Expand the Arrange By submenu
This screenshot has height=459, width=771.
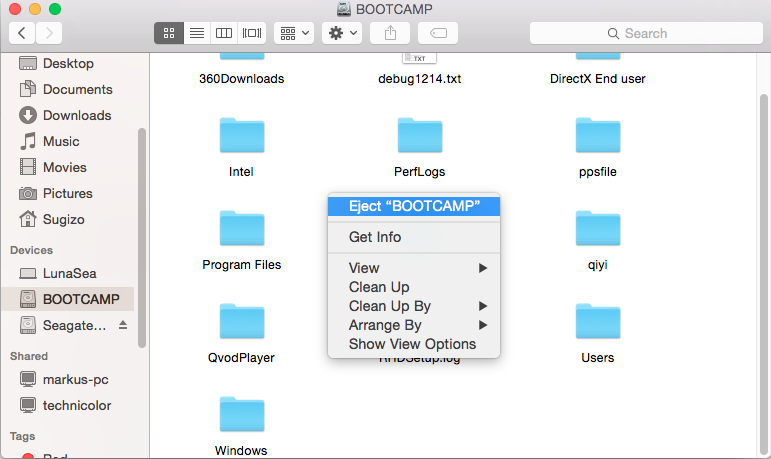tap(414, 325)
